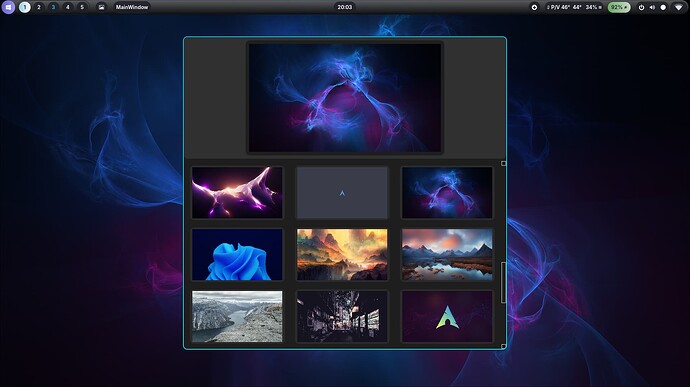Click the round icon left of temperature readout

tap(534, 7)
